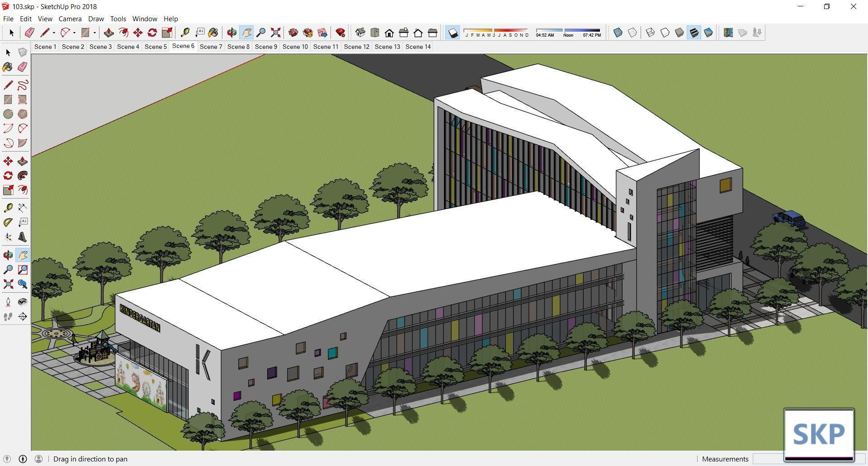Select the Axes tool
868x466 pixels.
click(8, 237)
